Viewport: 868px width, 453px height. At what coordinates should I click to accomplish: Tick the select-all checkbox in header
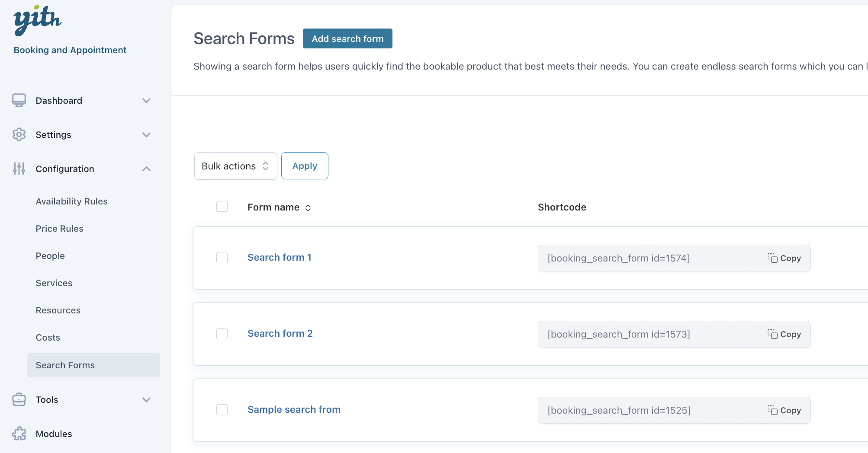222,207
